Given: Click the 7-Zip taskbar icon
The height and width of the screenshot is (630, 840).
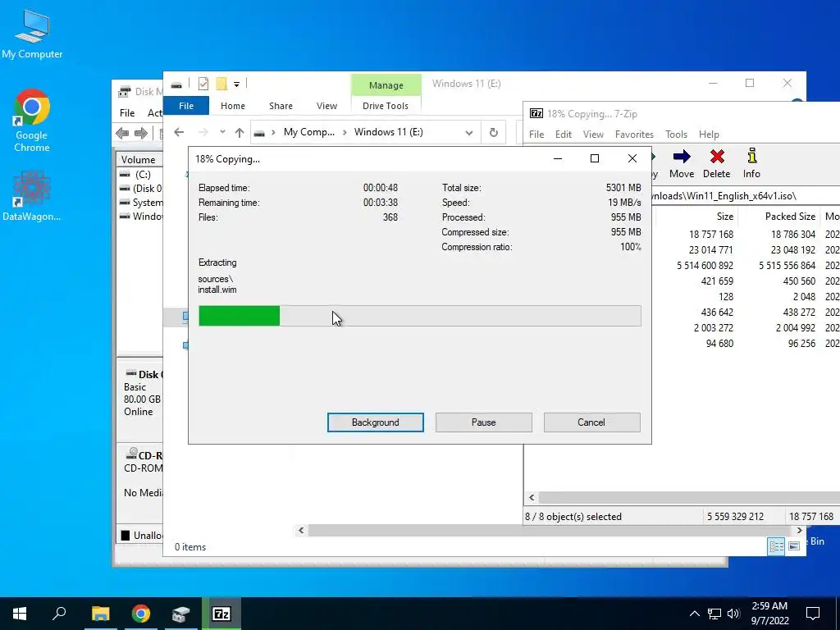Looking at the screenshot, I should click(x=221, y=614).
